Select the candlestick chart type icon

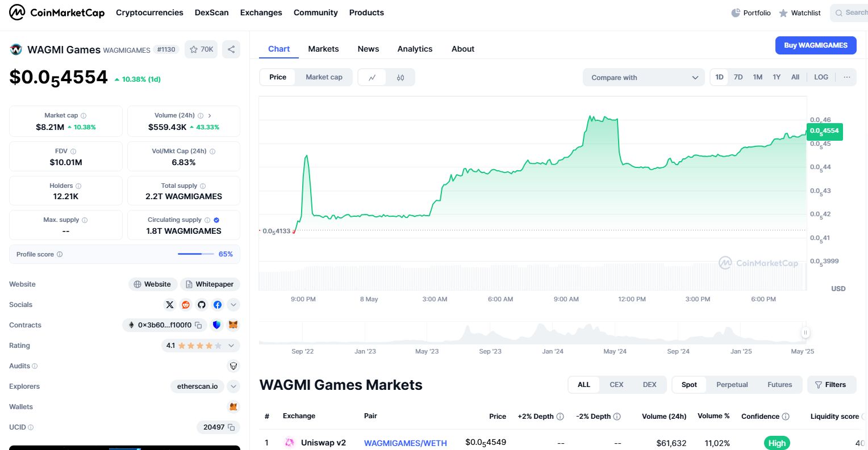click(400, 77)
